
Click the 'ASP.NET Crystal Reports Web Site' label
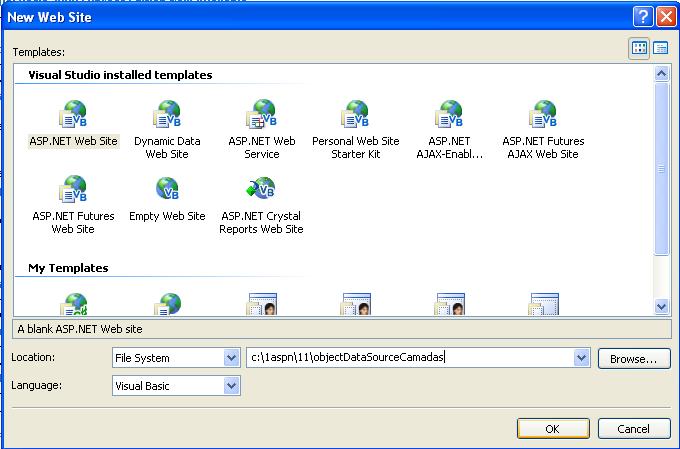point(261,223)
